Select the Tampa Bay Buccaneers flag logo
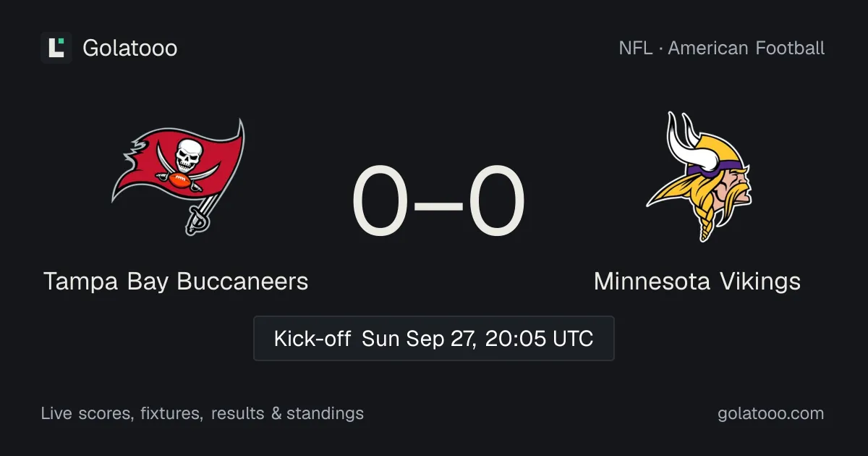Viewport: 868px width, 456px height. click(x=178, y=177)
